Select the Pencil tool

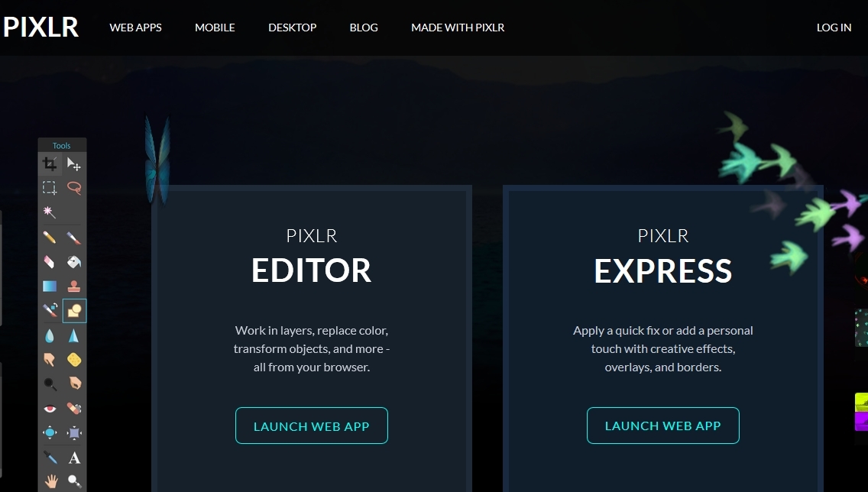pos(50,238)
